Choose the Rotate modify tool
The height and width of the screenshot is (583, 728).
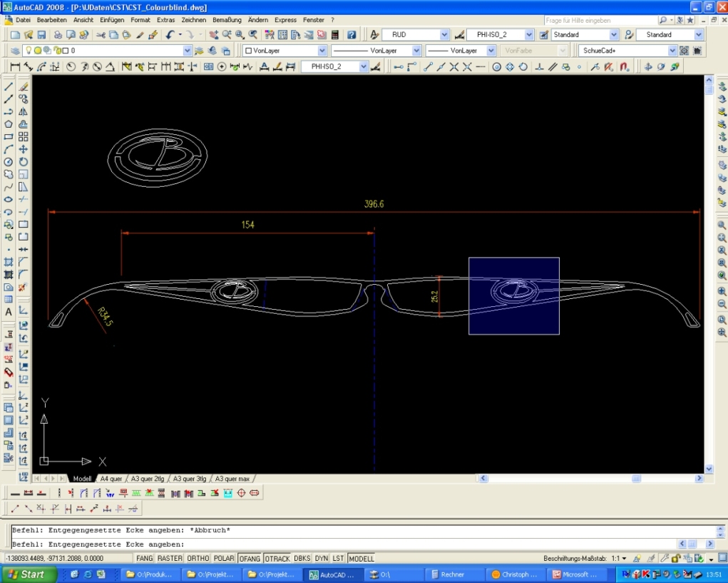[x=24, y=162]
